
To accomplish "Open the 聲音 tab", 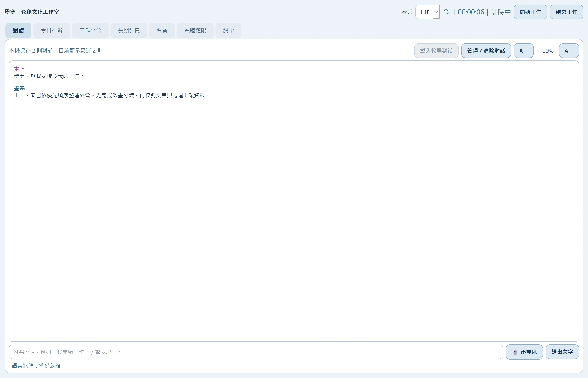I will click(x=162, y=30).
